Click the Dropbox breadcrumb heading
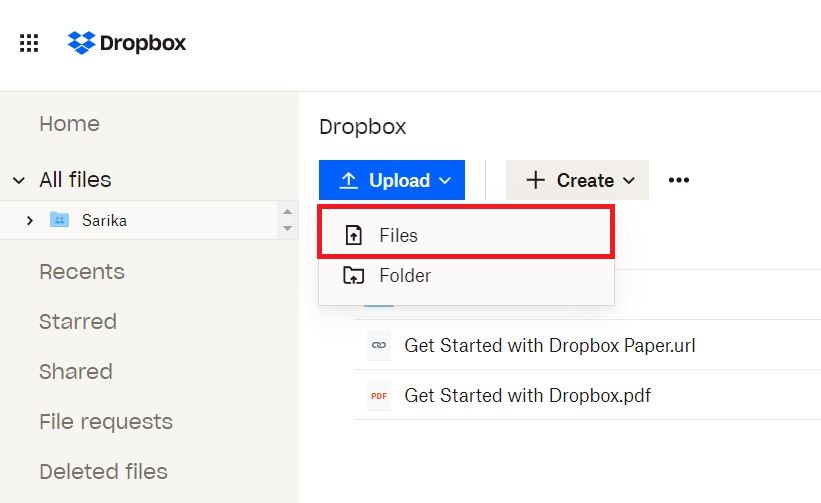 pyautogui.click(x=362, y=127)
